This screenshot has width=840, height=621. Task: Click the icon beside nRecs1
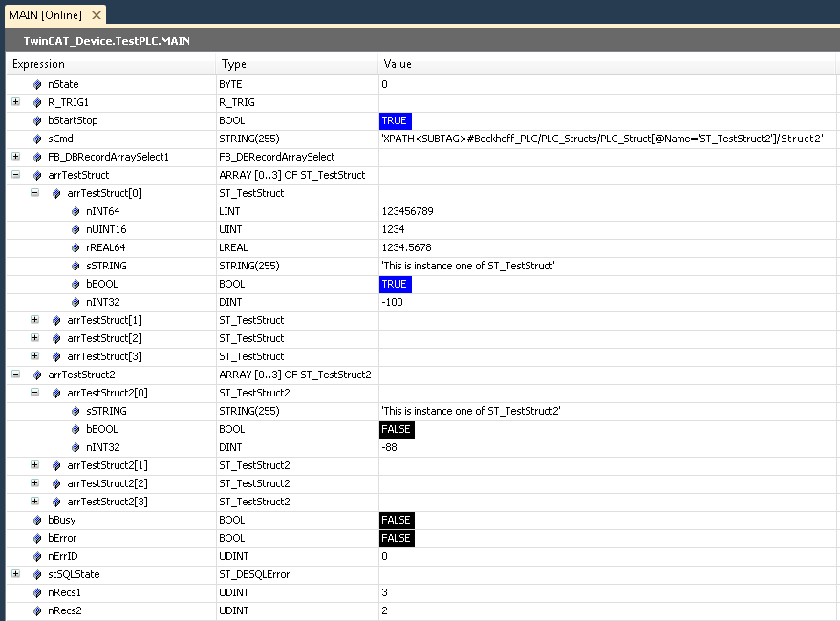(x=37, y=593)
